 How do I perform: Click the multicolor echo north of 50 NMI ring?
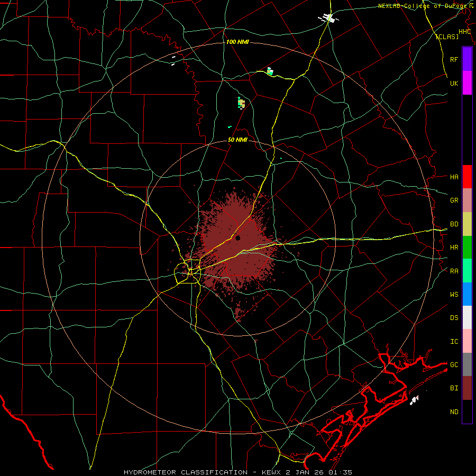pyautogui.click(x=241, y=103)
